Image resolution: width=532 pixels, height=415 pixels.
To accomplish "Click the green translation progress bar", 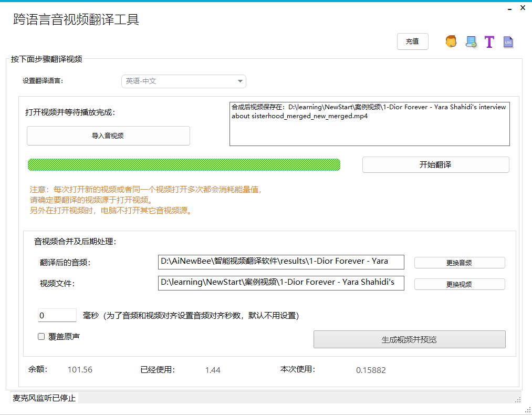I will tap(184, 164).
